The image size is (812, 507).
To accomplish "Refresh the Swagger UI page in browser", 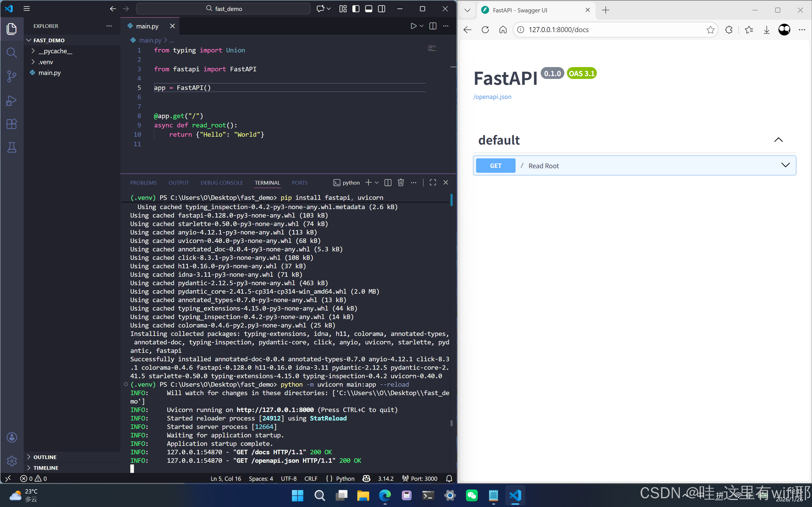I will coord(485,30).
